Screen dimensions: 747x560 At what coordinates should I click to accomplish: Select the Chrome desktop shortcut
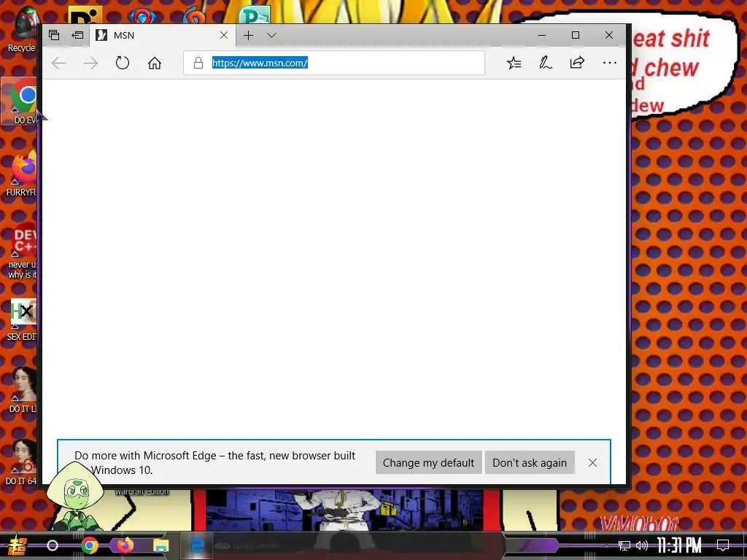click(x=20, y=101)
